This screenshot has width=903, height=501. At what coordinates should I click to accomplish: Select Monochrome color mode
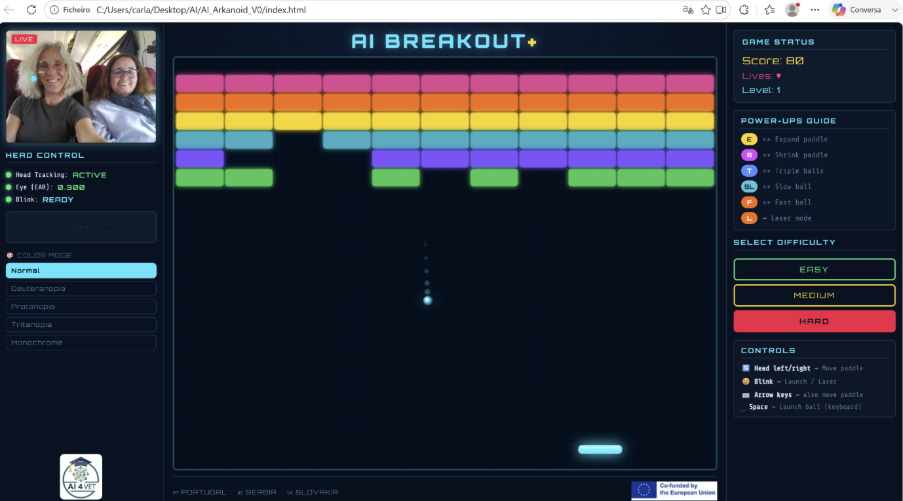point(81,343)
